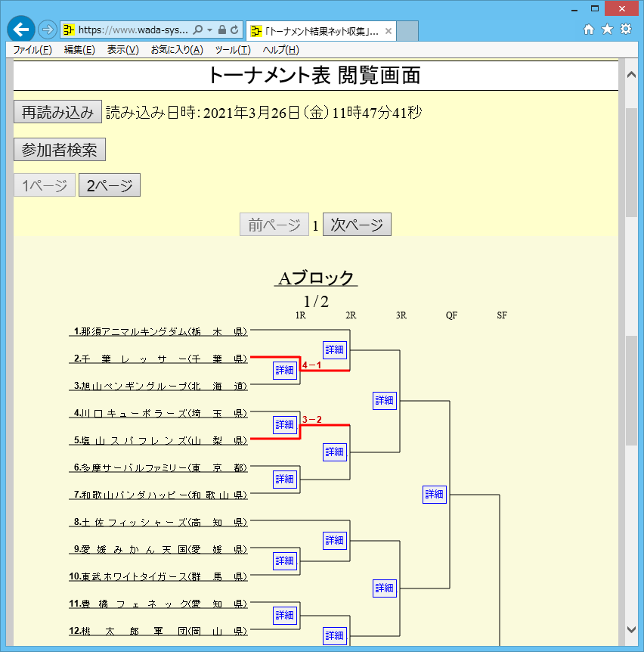This screenshot has height=652, width=644.
Task: Open the 表示(V) menu
Action: [x=123, y=50]
